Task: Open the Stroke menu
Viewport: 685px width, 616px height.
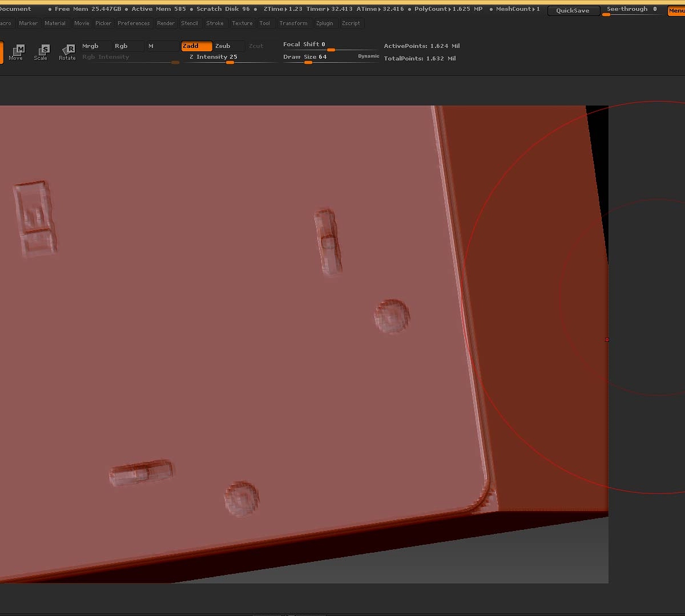Action: click(x=215, y=23)
